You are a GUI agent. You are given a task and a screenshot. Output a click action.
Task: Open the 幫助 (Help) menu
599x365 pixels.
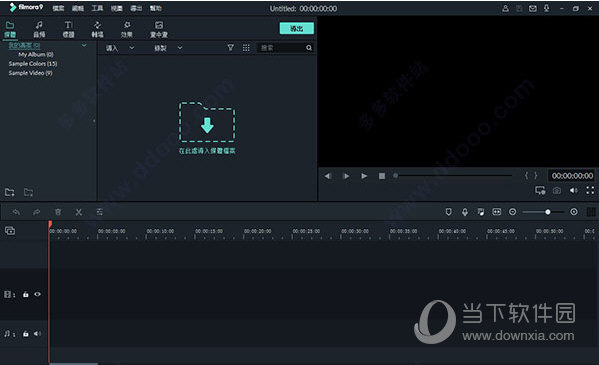(155, 8)
